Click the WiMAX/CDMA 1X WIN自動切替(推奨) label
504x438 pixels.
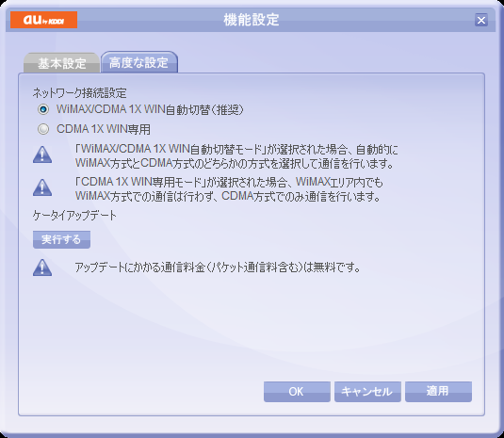coord(150,109)
